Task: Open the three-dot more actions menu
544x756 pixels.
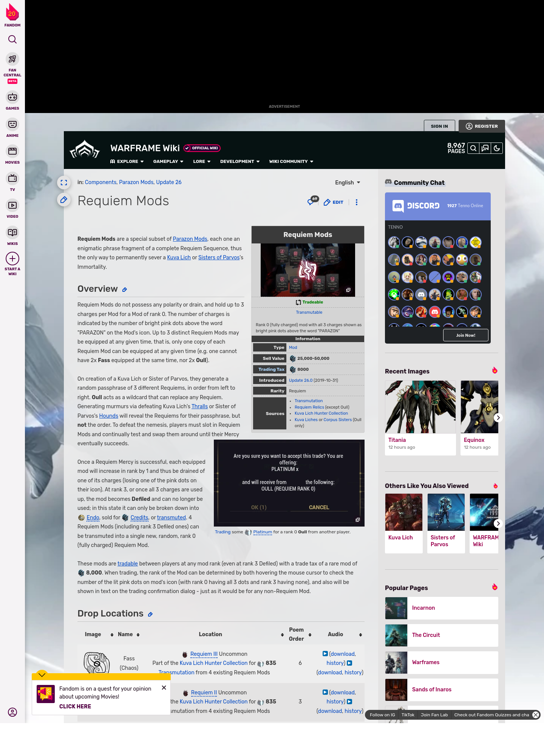Action: pyautogui.click(x=356, y=202)
